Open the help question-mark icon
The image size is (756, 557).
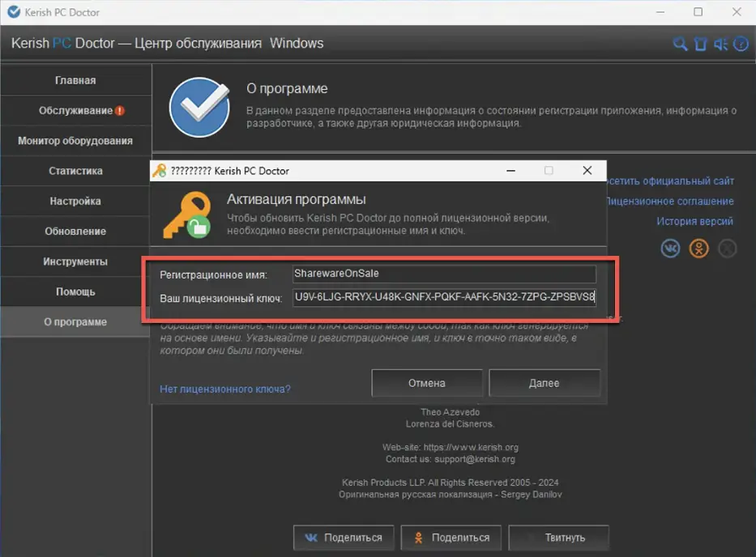click(x=741, y=44)
